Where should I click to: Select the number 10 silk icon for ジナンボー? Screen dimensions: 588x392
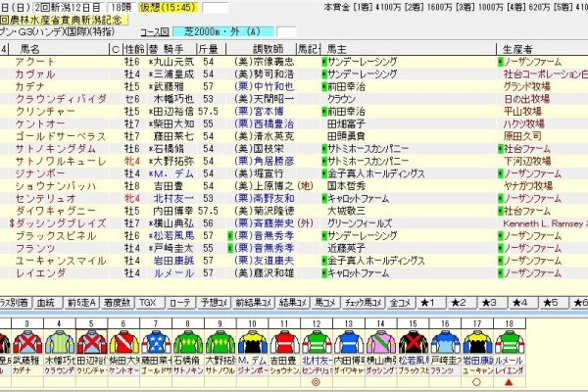pos(253,342)
